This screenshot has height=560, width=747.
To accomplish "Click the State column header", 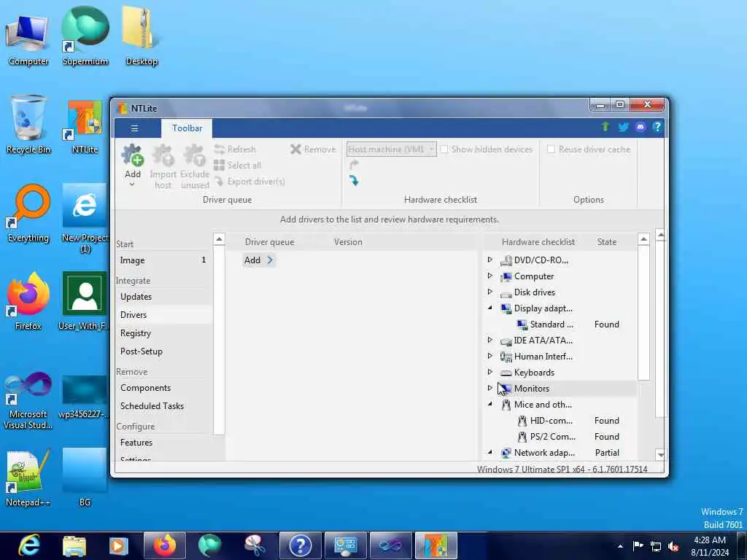I will (607, 242).
